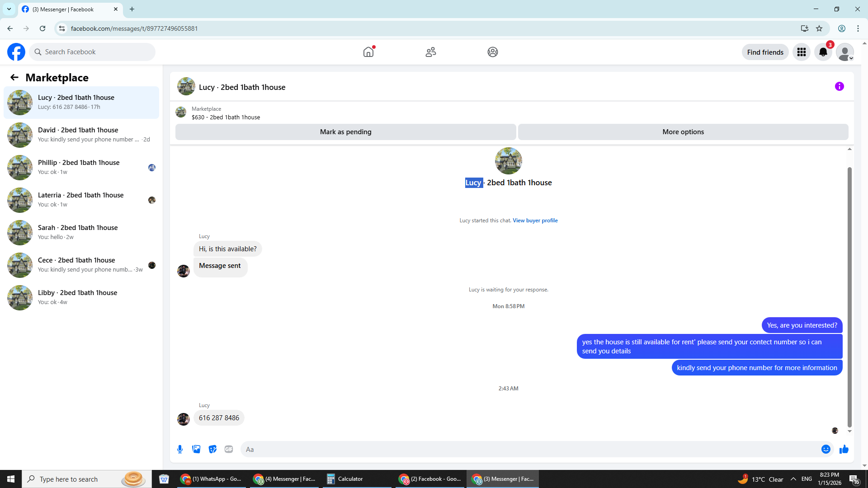868x488 pixels.
Task: Open the sticker picker icon
Action: point(212,449)
